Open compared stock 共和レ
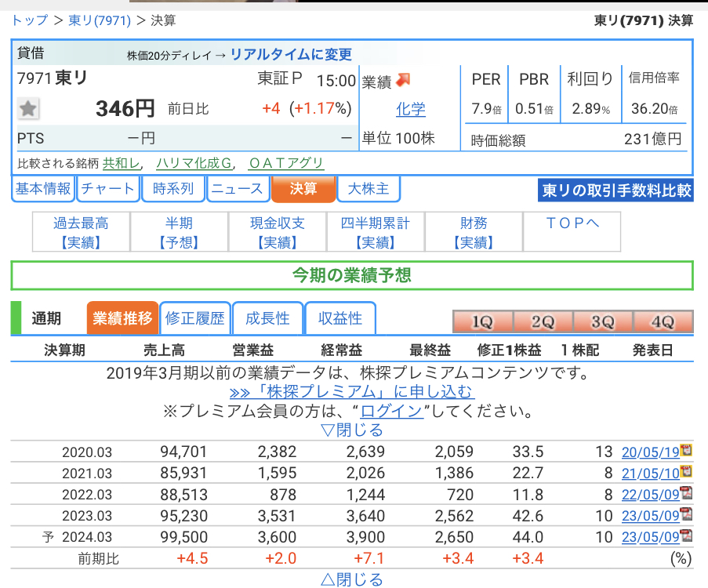 (x=121, y=162)
